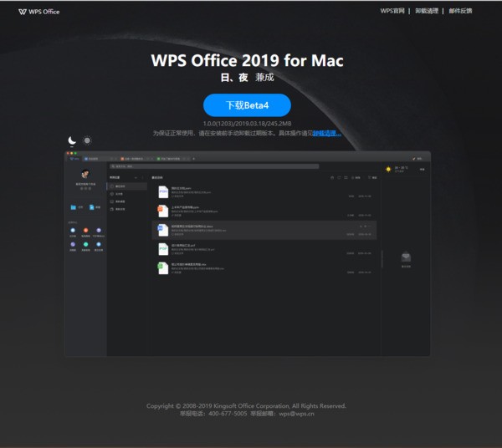Click the envelope icon in preview right panel

pyautogui.click(x=406, y=257)
